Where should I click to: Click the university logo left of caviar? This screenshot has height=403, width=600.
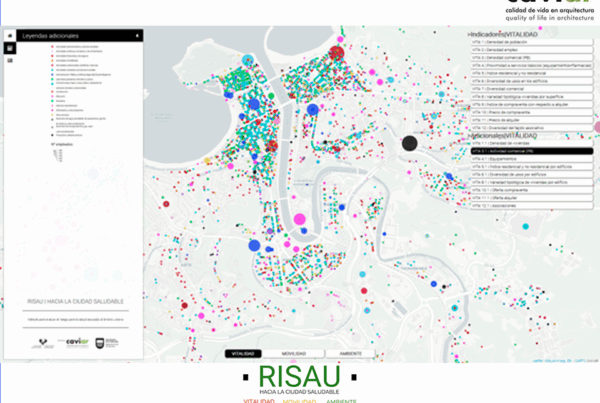[44, 343]
